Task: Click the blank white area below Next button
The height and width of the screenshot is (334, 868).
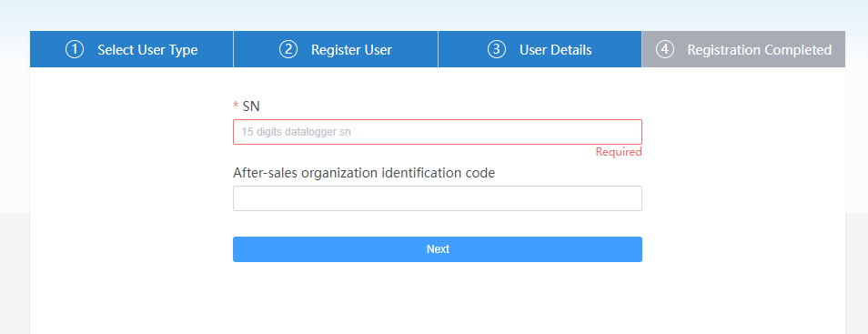Action: pyautogui.click(x=438, y=299)
